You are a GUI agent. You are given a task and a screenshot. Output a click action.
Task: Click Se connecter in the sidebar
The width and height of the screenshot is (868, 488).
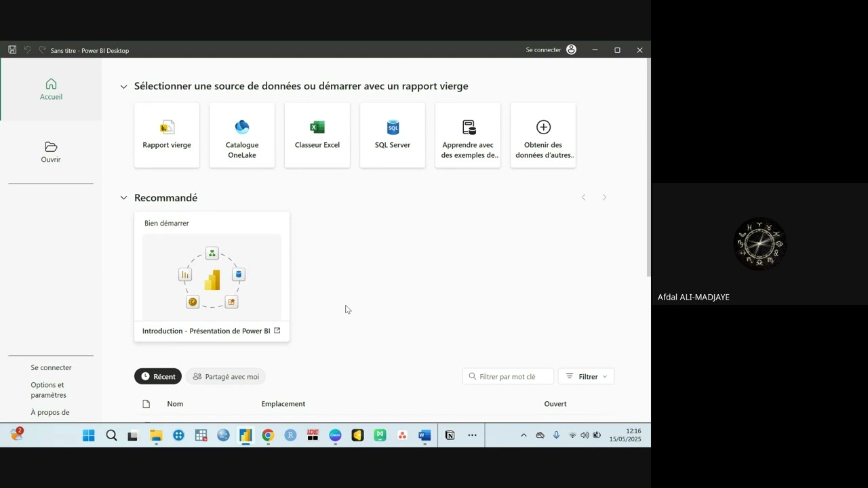51,367
